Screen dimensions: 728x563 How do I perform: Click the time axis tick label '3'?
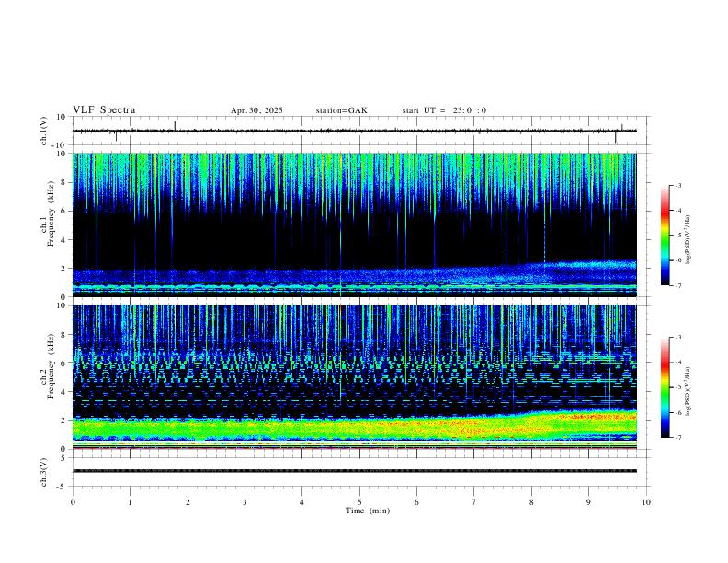pyautogui.click(x=245, y=502)
